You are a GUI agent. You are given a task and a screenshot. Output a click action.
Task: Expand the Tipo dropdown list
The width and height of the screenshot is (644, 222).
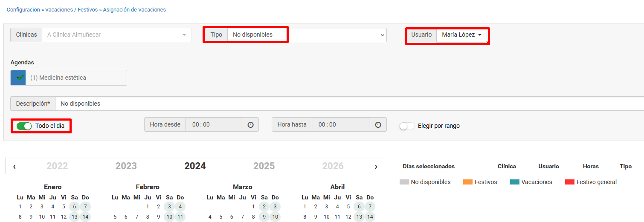click(306, 35)
